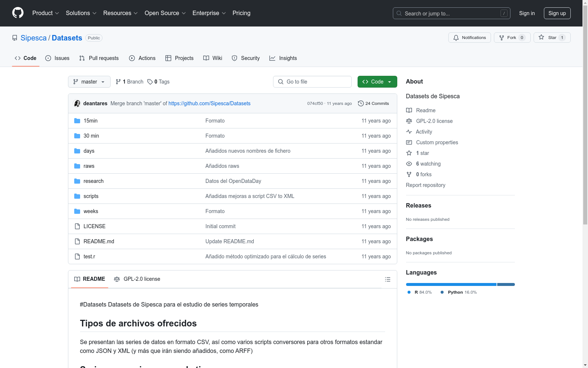Click the Go to file input
The height and width of the screenshot is (368, 588).
pos(312,82)
